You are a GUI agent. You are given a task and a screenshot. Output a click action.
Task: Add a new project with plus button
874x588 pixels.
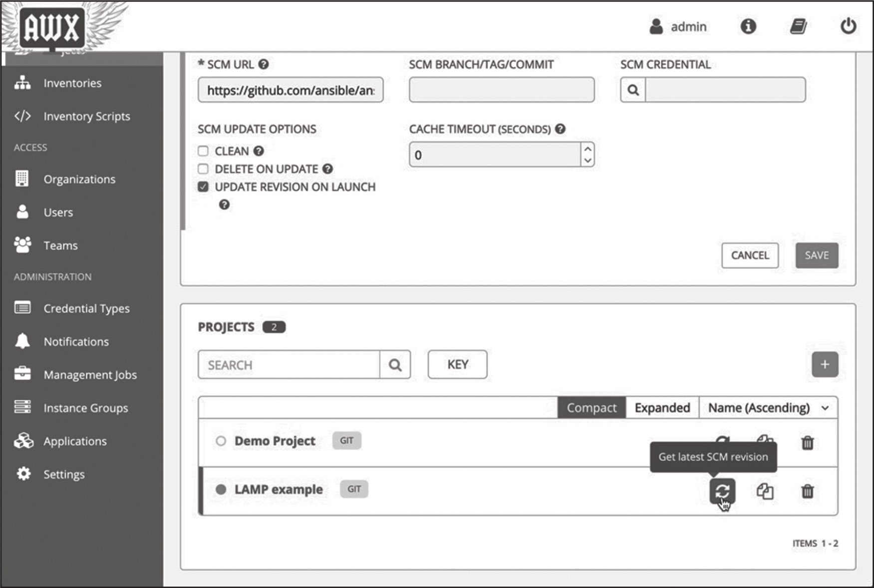pyautogui.click(x=825, y=365)
